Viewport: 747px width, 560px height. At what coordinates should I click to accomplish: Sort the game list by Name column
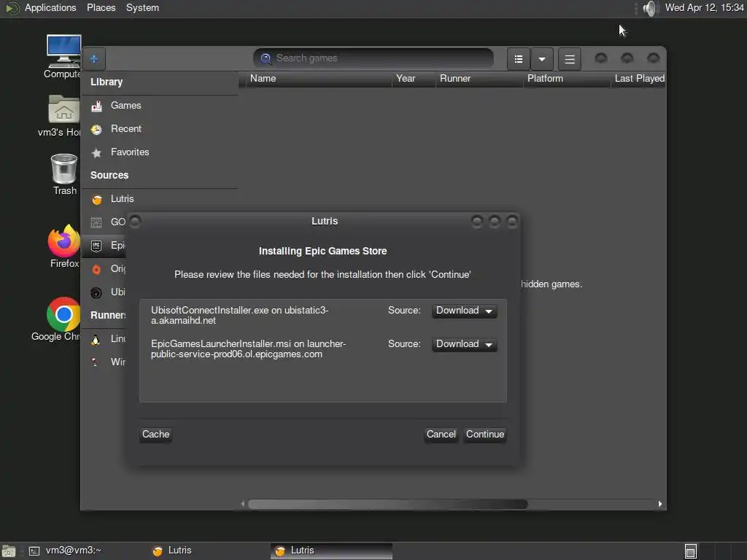pos(318,79)
